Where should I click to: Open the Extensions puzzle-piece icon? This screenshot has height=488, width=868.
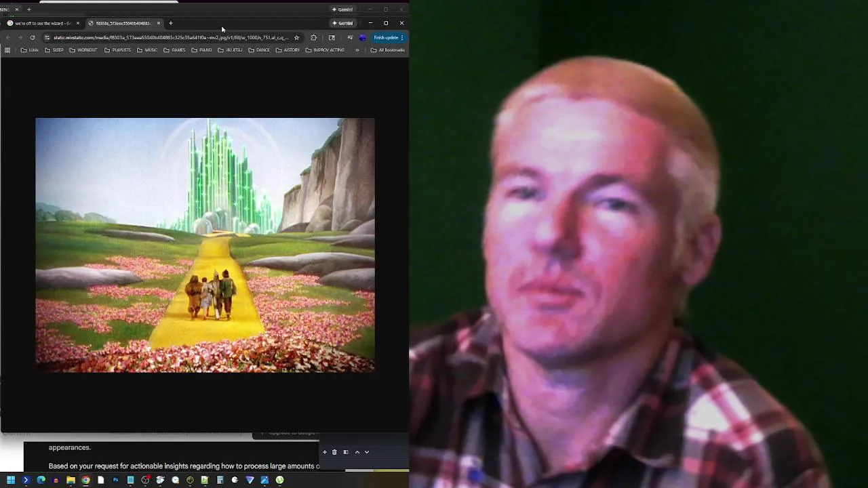tap(313, 37)
